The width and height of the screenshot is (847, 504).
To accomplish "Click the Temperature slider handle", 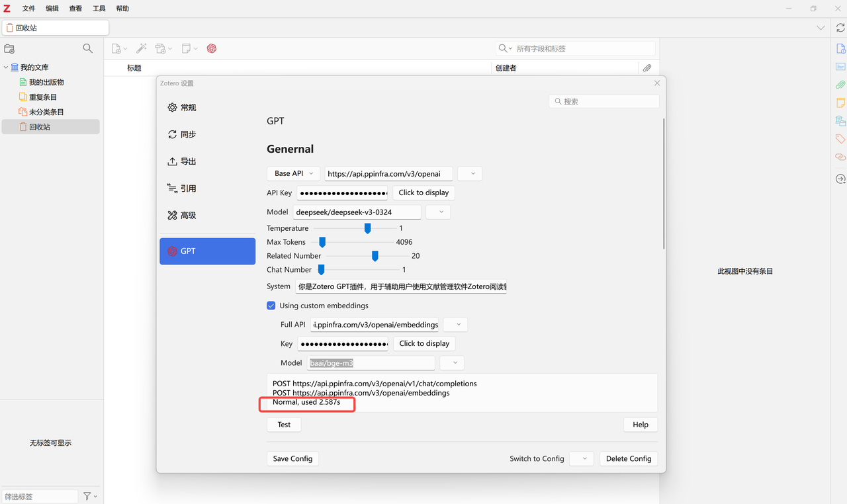I will (x=367, y=228).
